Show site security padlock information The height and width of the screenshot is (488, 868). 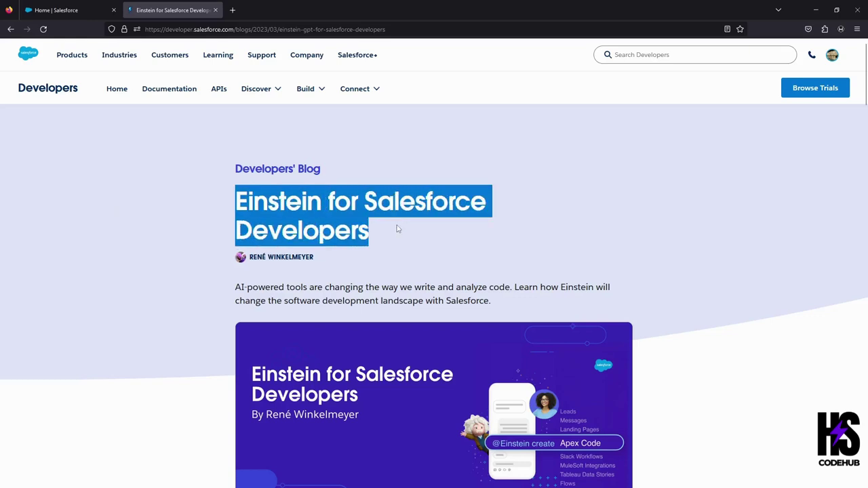(124, 29)
